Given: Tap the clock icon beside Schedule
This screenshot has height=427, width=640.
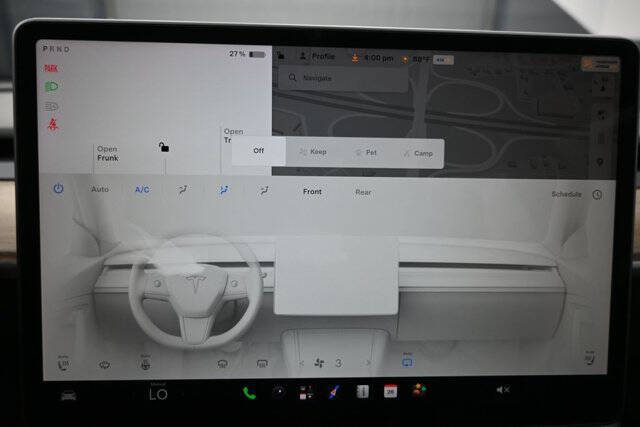Looking at the screenshot, I should (x=597, y=195).
